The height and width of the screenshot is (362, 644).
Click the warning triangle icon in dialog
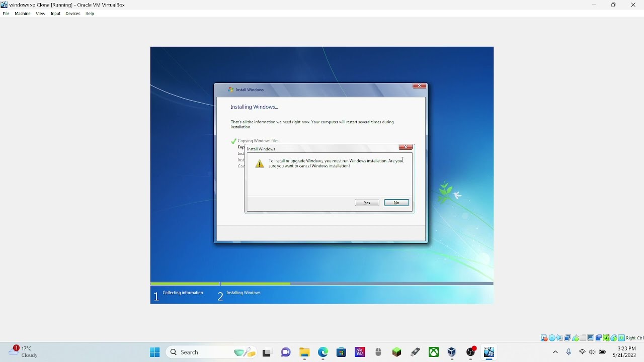pos(260,164)
